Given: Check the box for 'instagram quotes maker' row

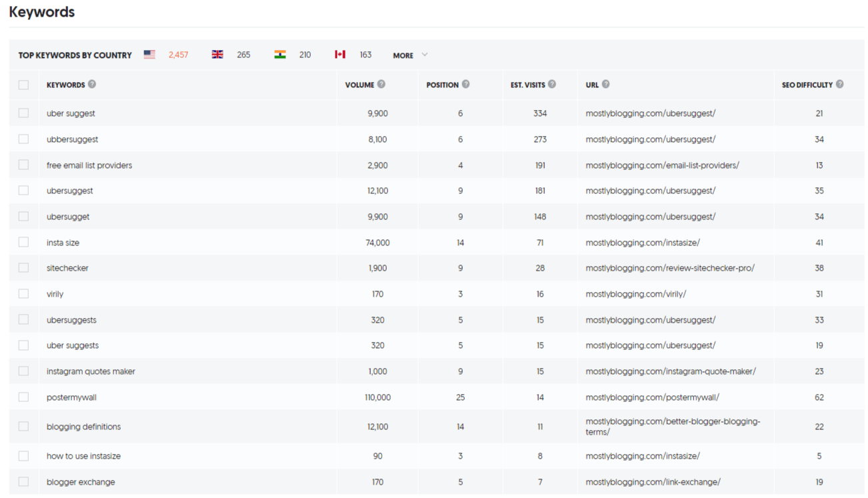Looking at the screenshot, I should pyautogui.click(x=24, y=371).
